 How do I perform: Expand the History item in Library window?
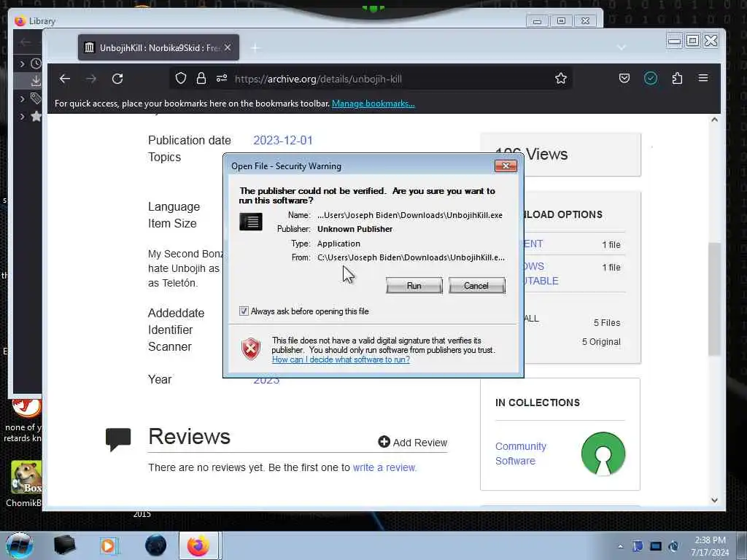click(x=22, y=63)
